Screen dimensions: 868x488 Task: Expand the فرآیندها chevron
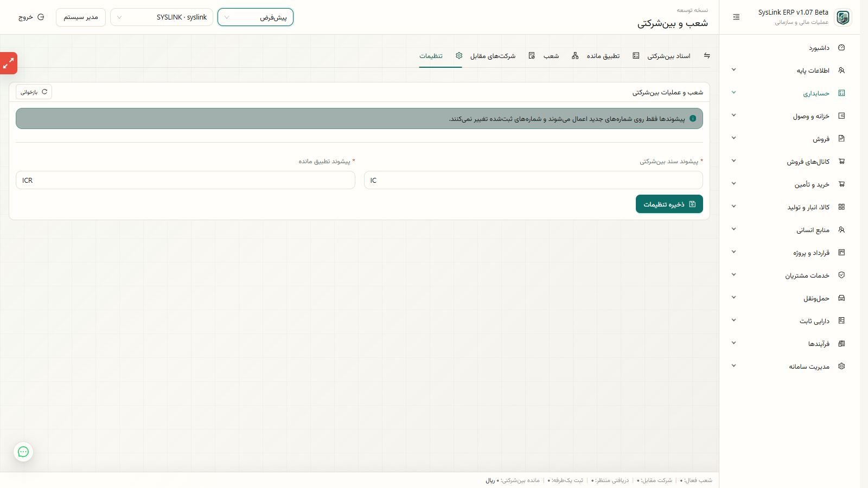pos(733,343)
